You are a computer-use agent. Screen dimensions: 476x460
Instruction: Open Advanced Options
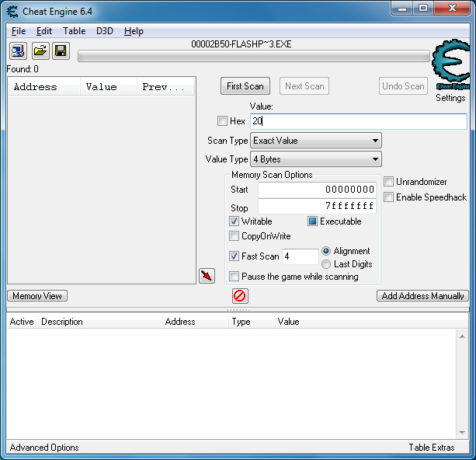point(44,448)
